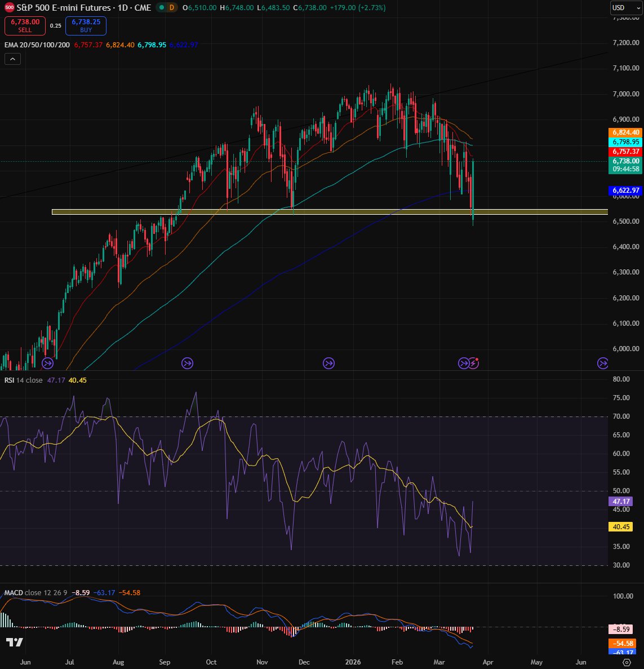Click the 2026 label on the time axis
The image size is (644, 669).
tap(353, 662)
